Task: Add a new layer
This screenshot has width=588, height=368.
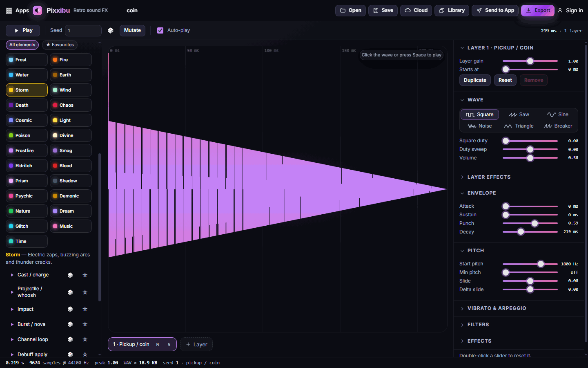Action: (196, 344)
